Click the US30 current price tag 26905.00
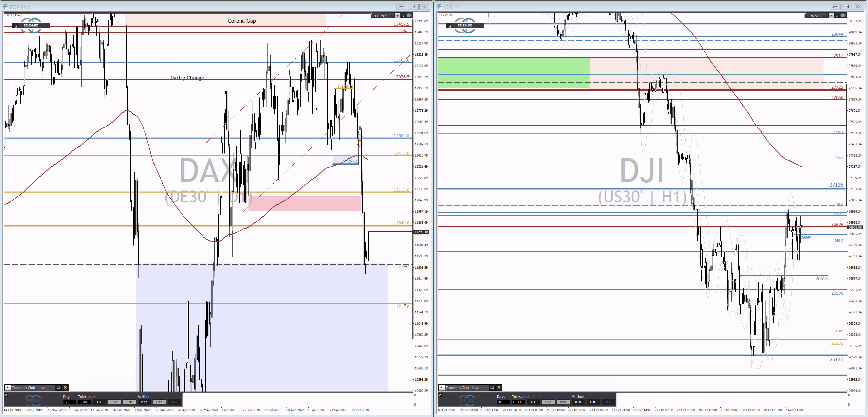This screenshot has height=417, width=868. pos(855,227)
